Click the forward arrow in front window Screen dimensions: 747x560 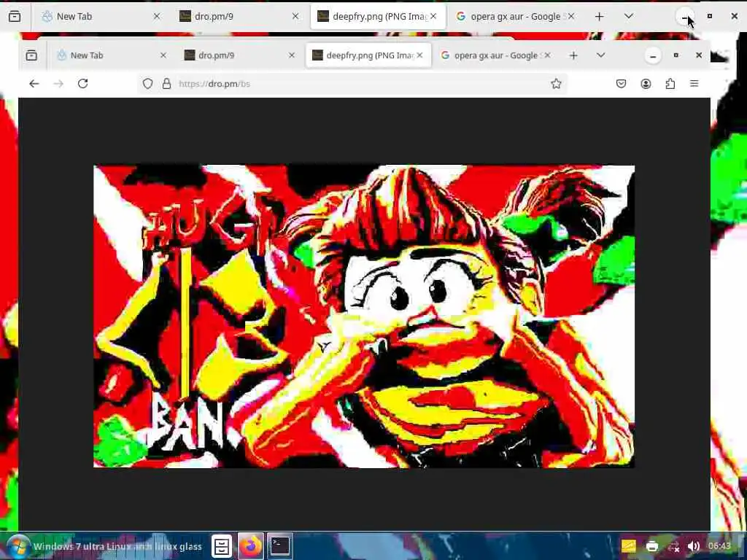pos(58,84)
